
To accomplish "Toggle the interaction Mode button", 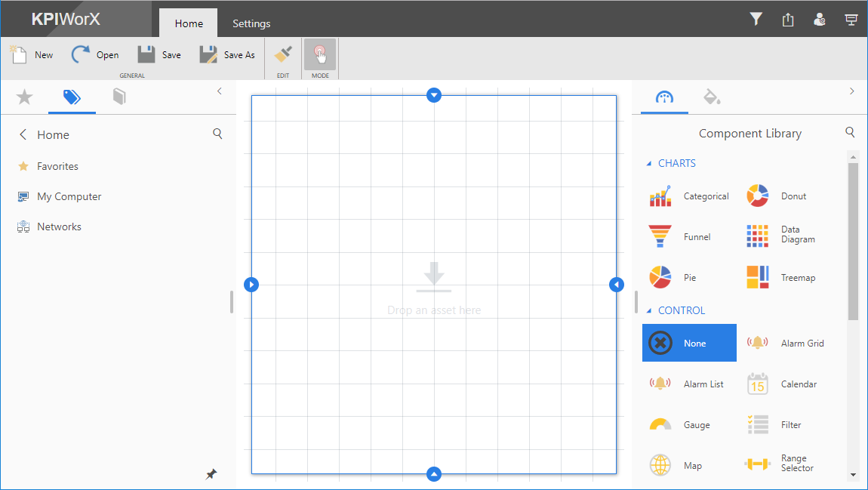I will click(x=320, y=55).
